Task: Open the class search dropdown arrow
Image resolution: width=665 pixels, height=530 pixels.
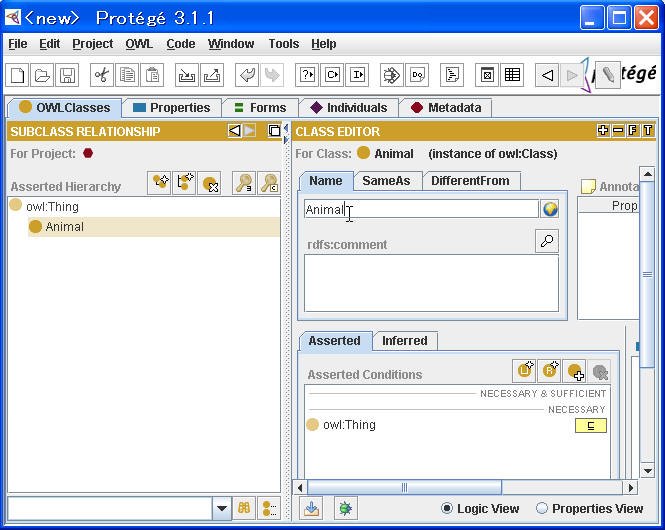Action: point(222,508)
